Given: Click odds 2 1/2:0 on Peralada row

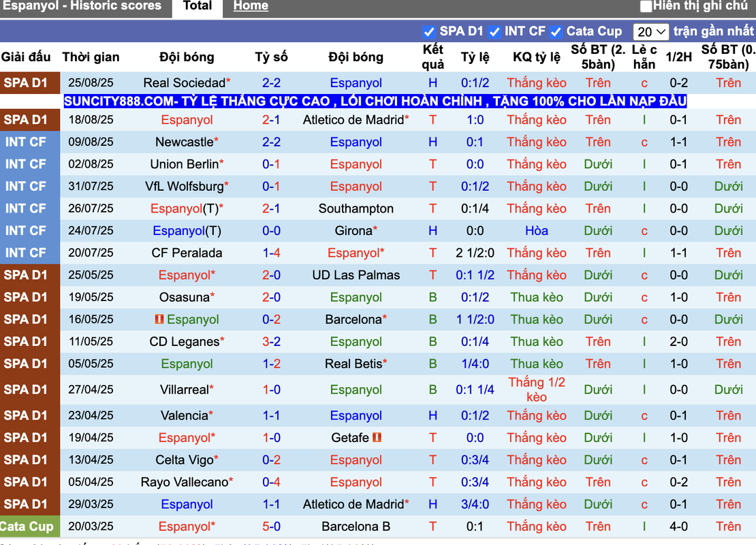Looking at the screenshot, I should click(x=475, y=253).
